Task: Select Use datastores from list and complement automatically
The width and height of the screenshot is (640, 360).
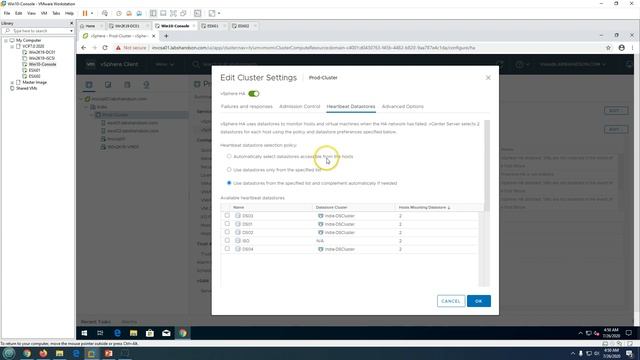Action: (x=229, y=183)
